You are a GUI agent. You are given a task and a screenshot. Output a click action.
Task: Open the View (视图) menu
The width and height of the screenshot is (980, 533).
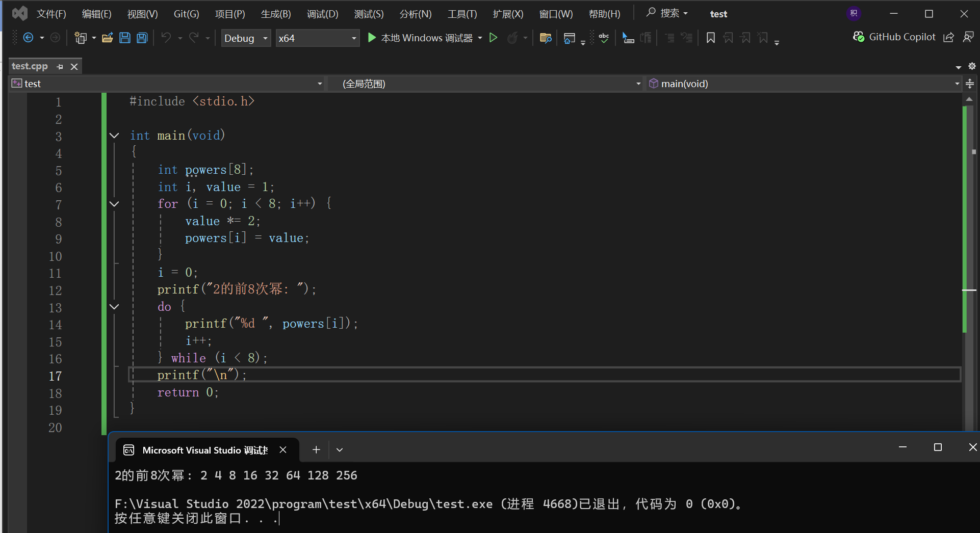143,14
